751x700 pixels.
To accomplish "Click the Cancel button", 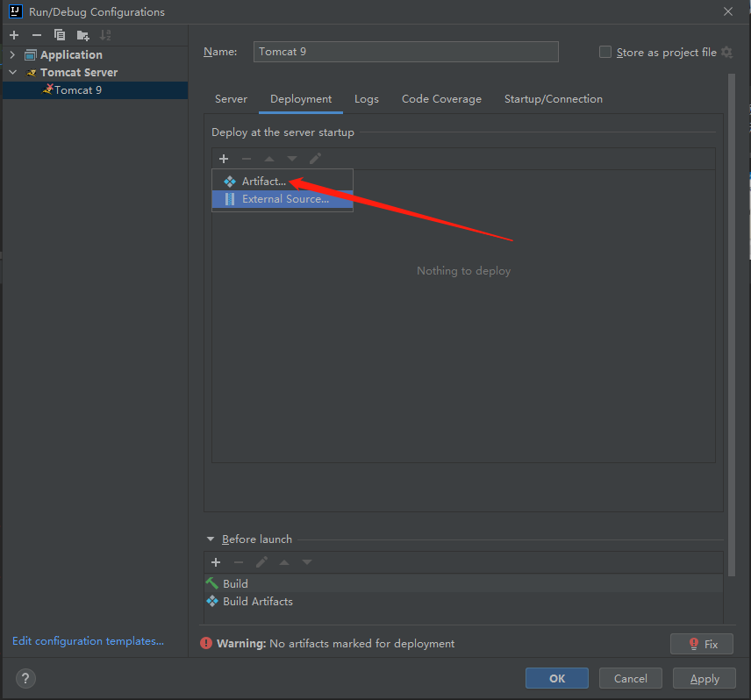I will coord(631,678).
